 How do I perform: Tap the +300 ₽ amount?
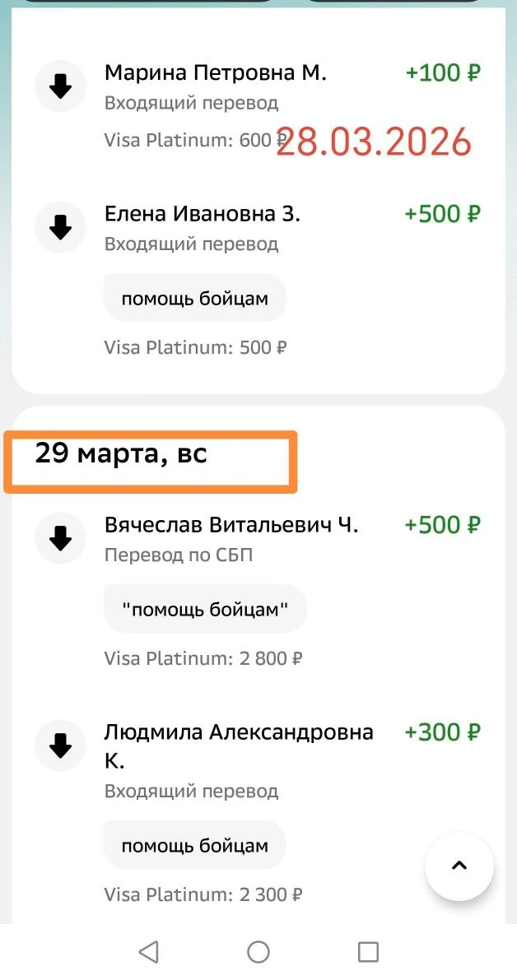click(443, 732)
